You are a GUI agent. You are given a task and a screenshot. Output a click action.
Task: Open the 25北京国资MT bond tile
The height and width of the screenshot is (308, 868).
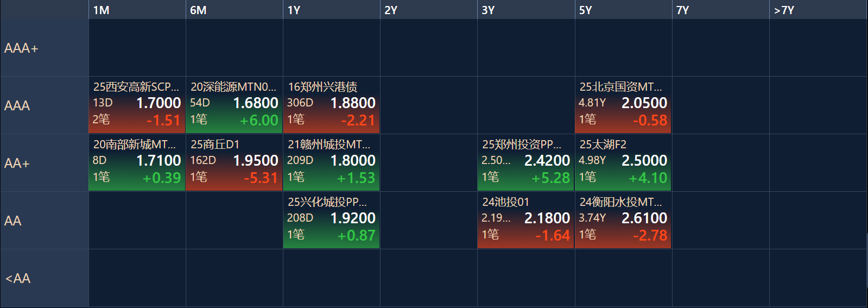pyautogui.click(x=623, y=105)
